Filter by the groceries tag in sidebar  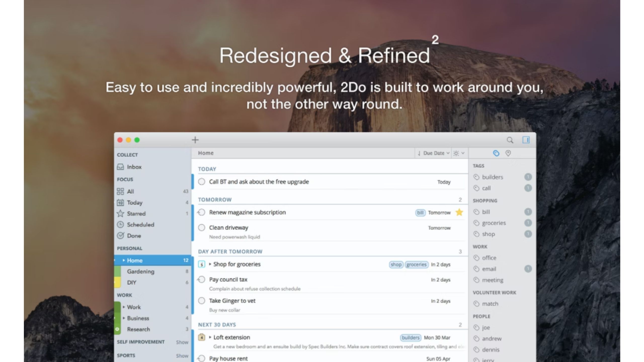[x=494, y=223]
